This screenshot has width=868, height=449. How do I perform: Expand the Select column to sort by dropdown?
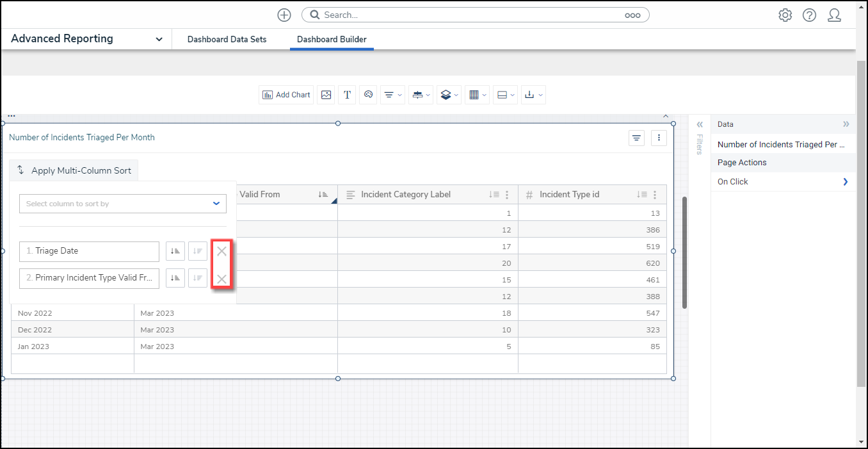tap(123, 204)
